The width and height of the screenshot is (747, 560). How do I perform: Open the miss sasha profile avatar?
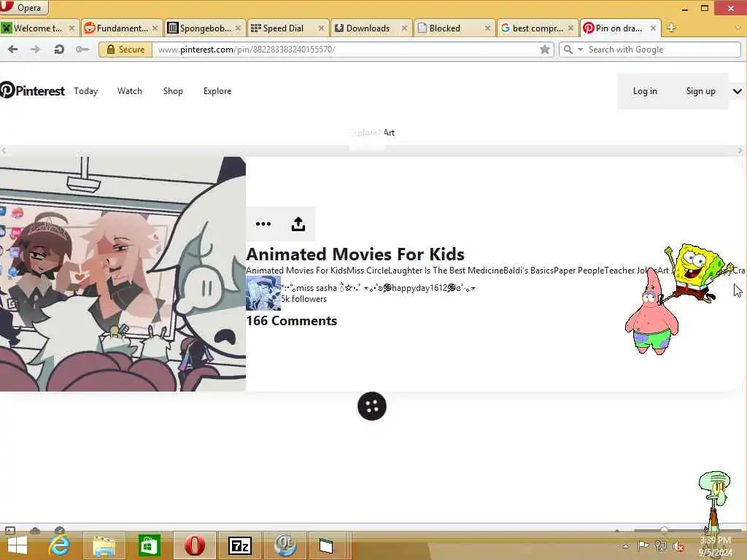(263, 293)
